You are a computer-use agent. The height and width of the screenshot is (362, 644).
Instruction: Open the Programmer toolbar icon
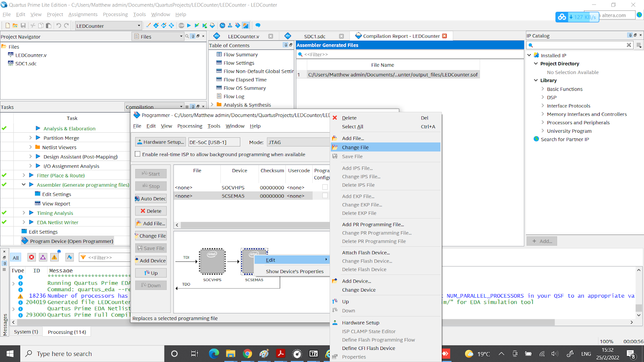click(237, 25)
